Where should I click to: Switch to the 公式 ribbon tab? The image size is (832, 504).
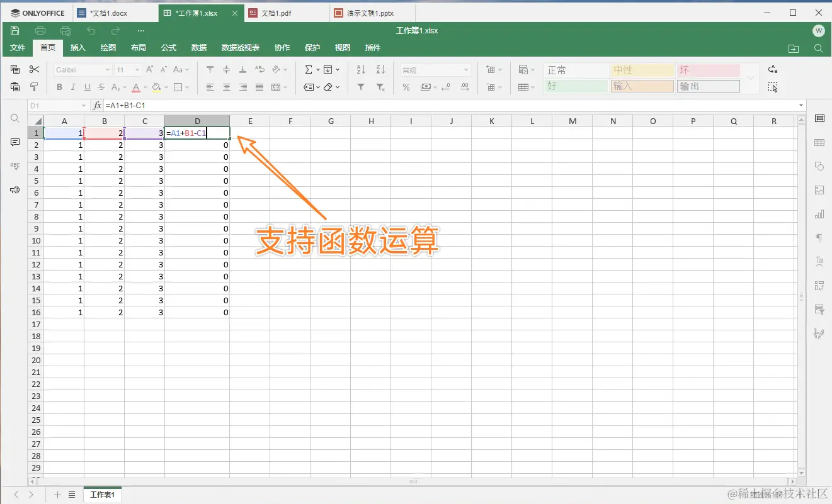click(x=169, y=48)
